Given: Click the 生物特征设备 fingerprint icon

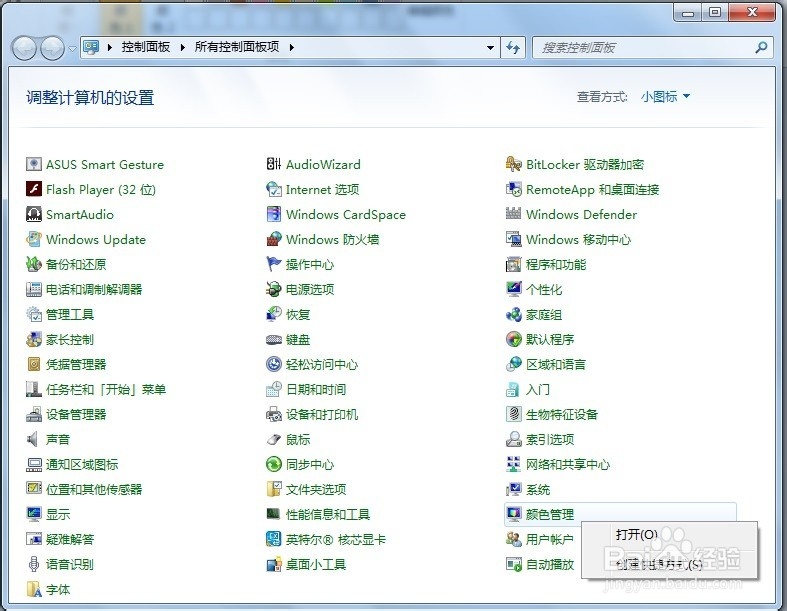Looking at the screenshot, I should point(513,414).
